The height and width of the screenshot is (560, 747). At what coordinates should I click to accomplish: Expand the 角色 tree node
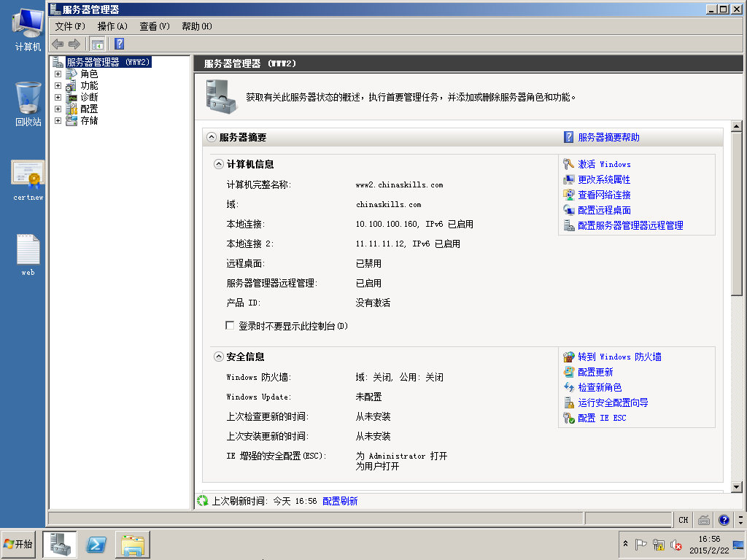58,74
